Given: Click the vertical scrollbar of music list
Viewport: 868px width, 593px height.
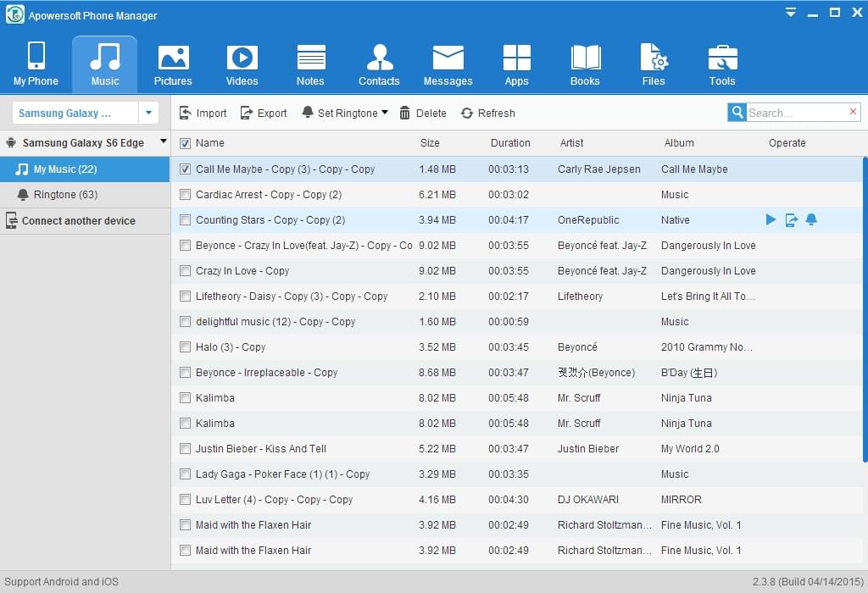Looking at the screenshot, I should [x=865, y=309].
